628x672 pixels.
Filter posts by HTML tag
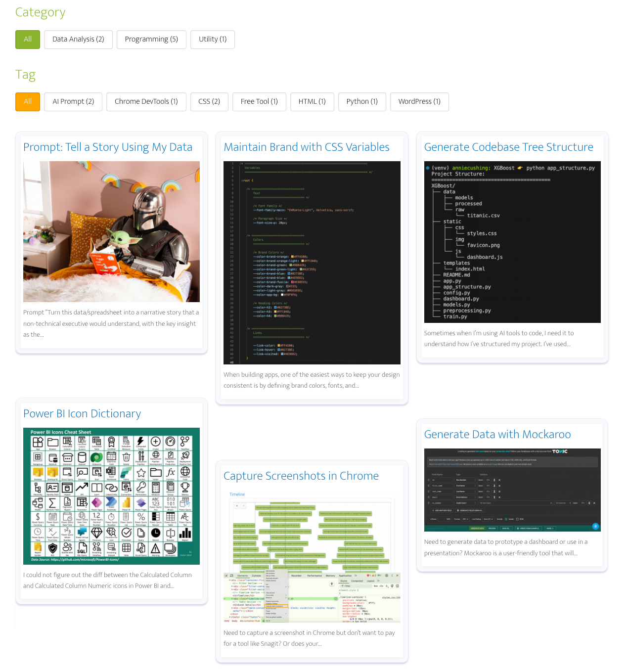[312, 102]
